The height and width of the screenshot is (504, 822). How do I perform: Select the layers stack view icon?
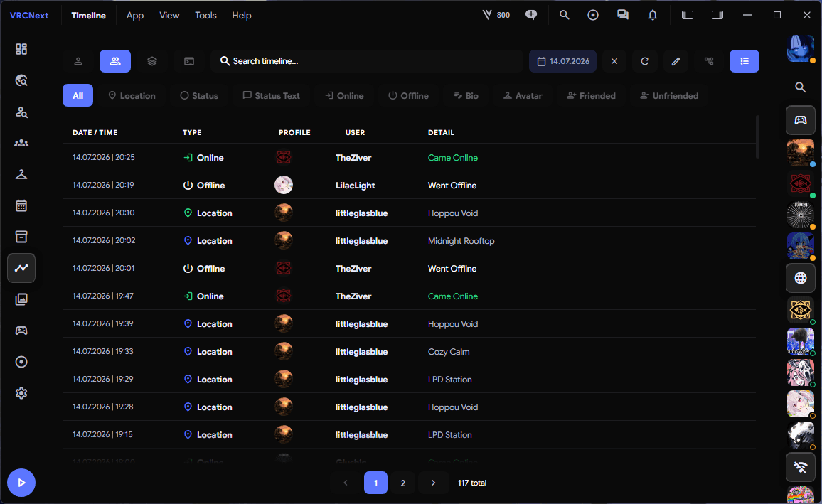[152, 61]
